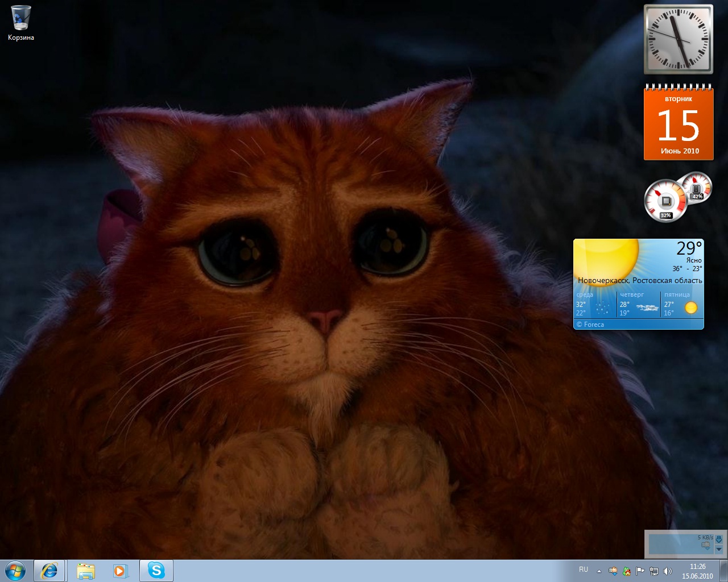728x582 pixels.
Task: Click the volume speaker tray icon
Action: pyautogui.click(x=668, y=571)
